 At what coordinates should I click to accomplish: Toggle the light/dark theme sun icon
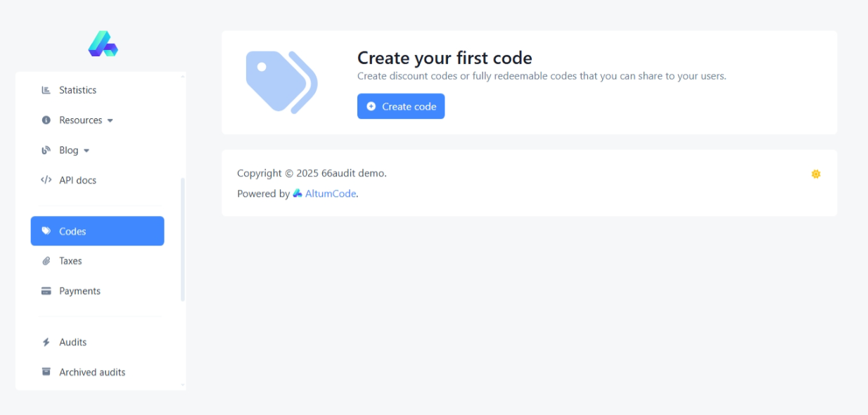(x=816, y=174)
